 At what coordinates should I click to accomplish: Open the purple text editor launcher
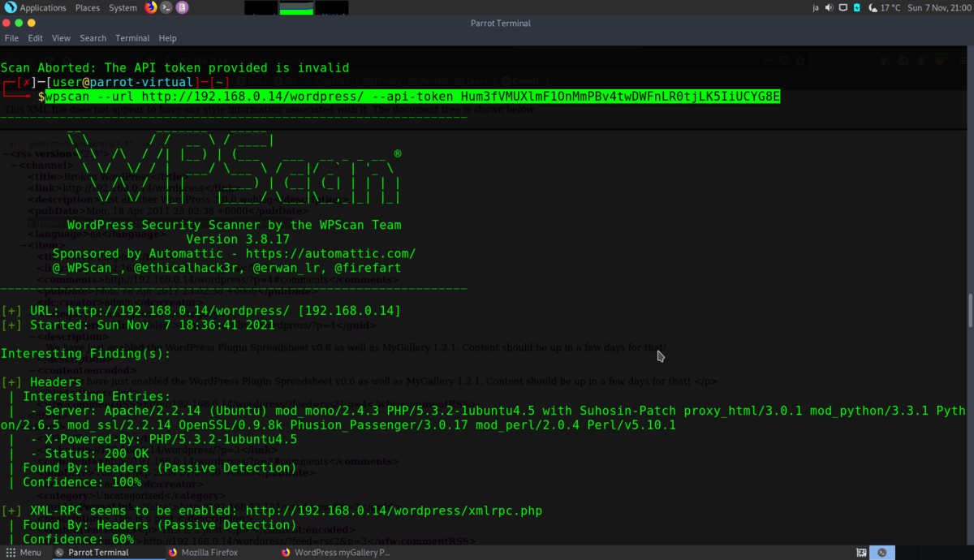tap(182, 7)
